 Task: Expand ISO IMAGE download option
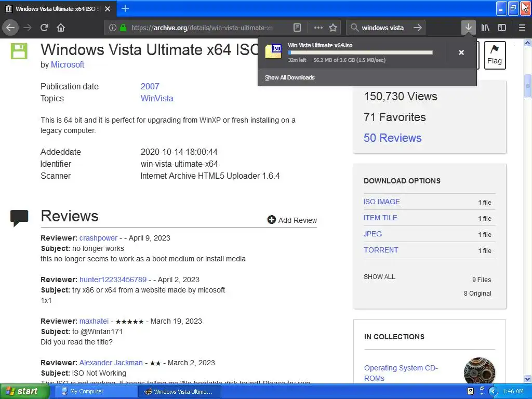point(382,202)
